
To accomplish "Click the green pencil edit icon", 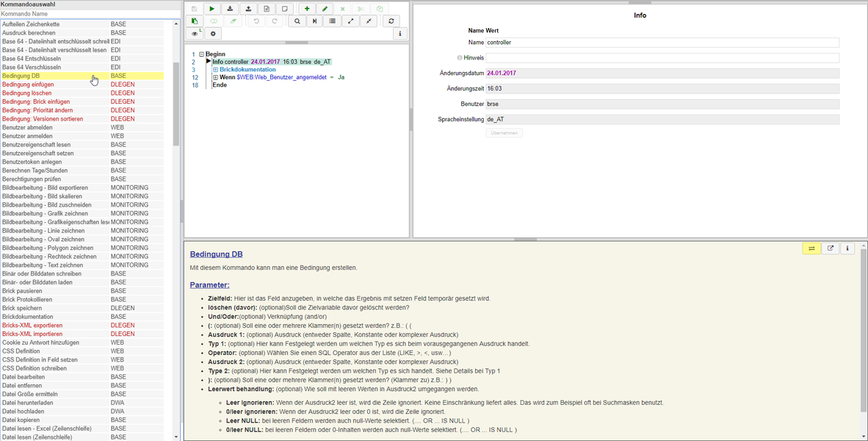I will (325, 9).
